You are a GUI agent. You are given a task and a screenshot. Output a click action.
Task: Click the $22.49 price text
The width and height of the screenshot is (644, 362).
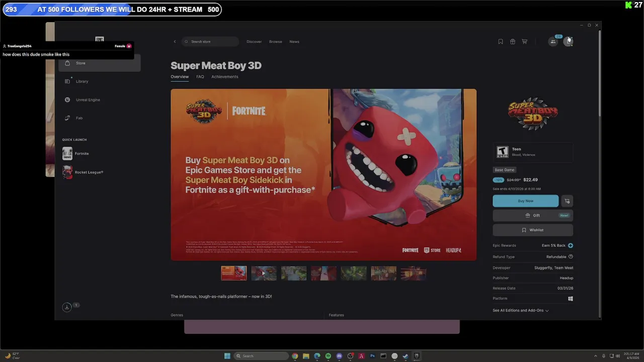(x=530, y=179)
